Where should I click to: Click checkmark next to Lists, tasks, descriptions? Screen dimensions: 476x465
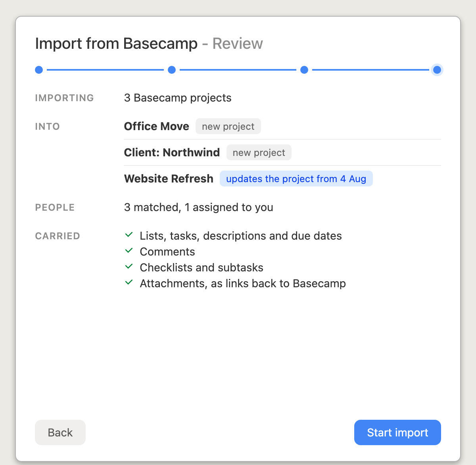coord(129,235)
